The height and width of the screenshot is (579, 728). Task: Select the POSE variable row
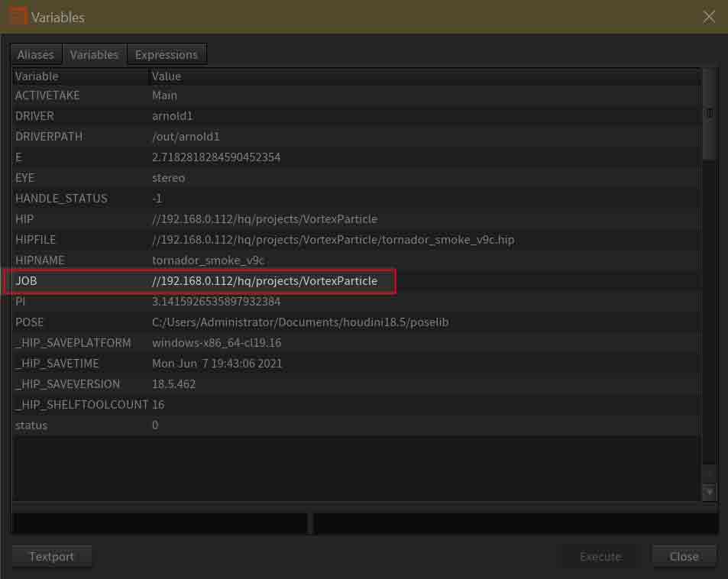[x=200, y=322]
